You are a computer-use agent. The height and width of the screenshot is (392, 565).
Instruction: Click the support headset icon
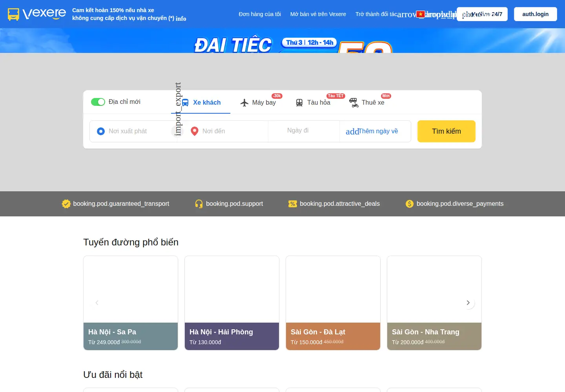(x=199, y=204)
